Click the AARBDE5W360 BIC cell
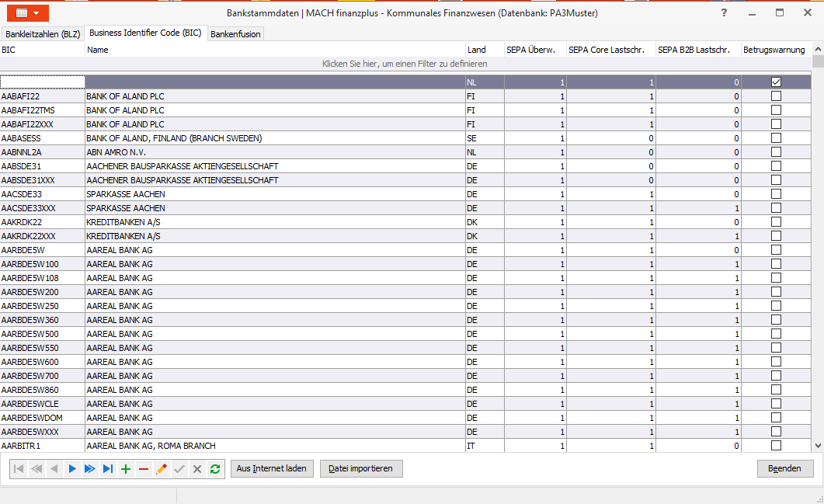 pos(43,320)
